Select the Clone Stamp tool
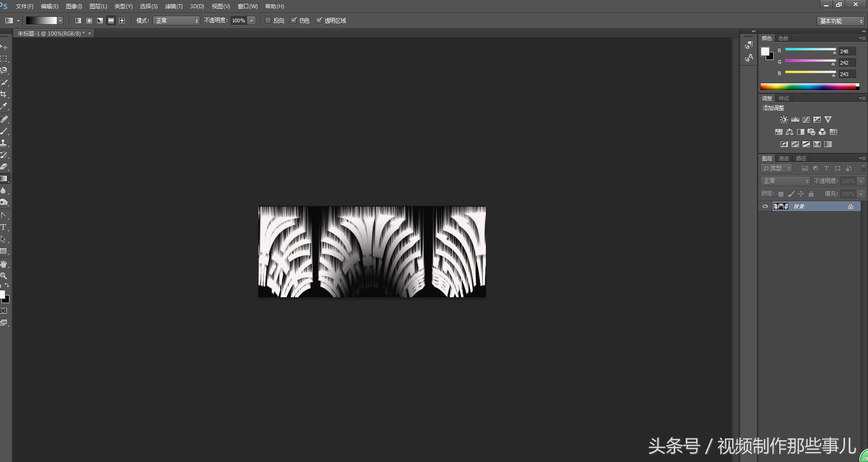 4,143
